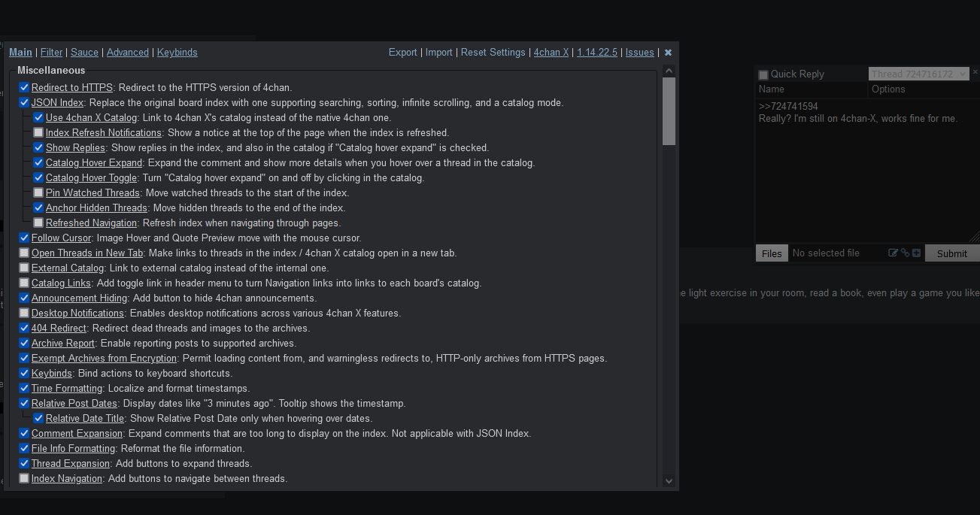Viewport: 980px width, 515px height.
Task: Open the Keybinds tab in the header
Action: (x=177, y=53)
